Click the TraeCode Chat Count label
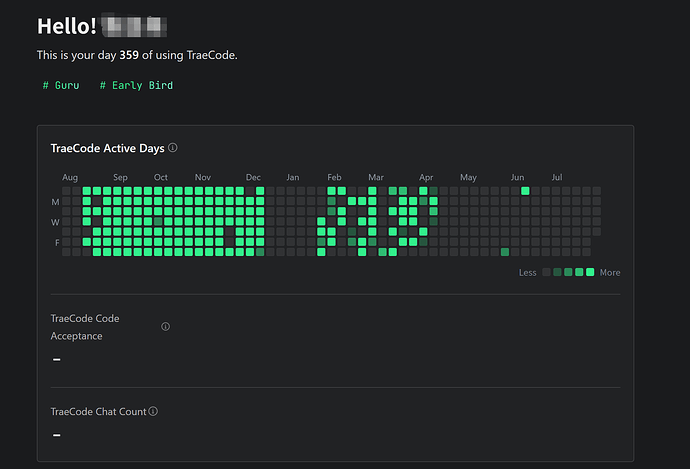690x469 pixels. (98, 411)
